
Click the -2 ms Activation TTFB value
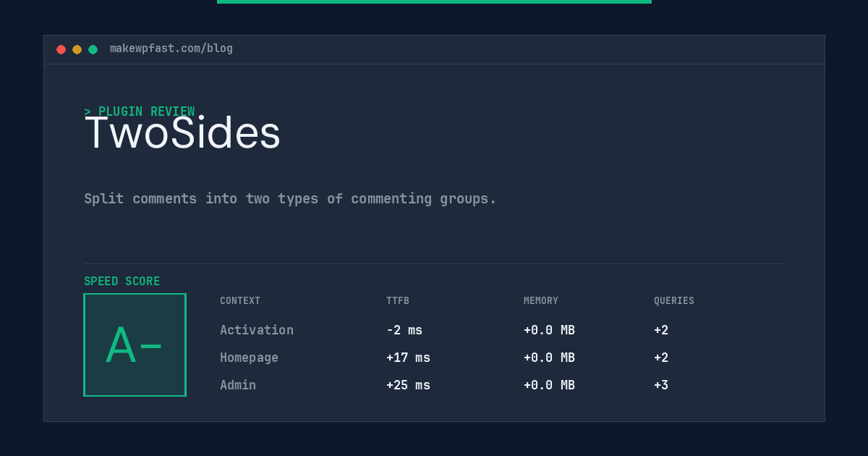pos(404,330)
